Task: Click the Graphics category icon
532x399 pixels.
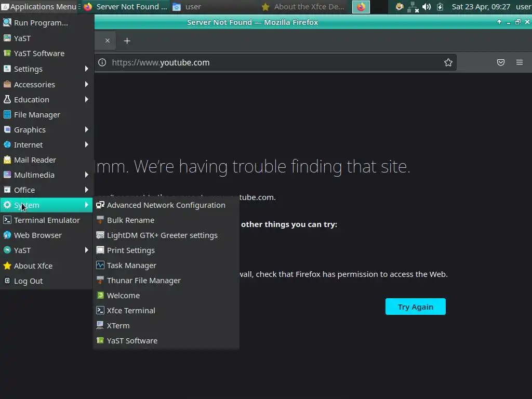Action: point(7,129)
